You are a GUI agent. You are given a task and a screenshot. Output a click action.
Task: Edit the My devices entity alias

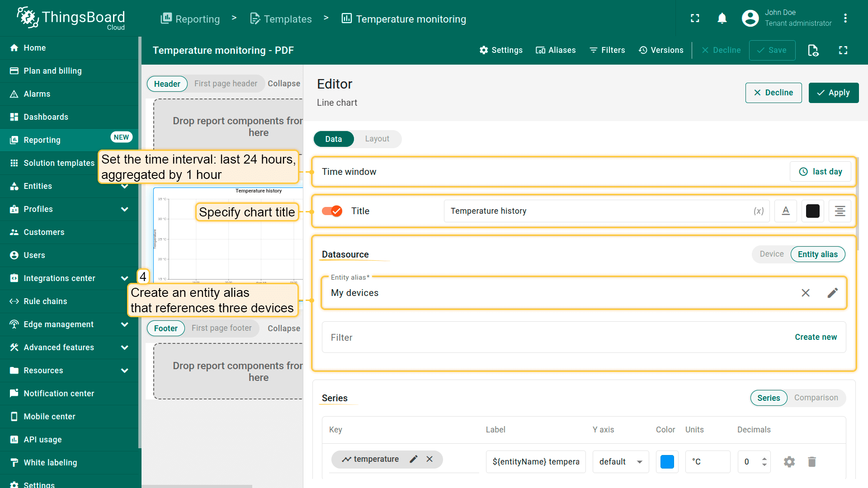(x=832, y=293)
